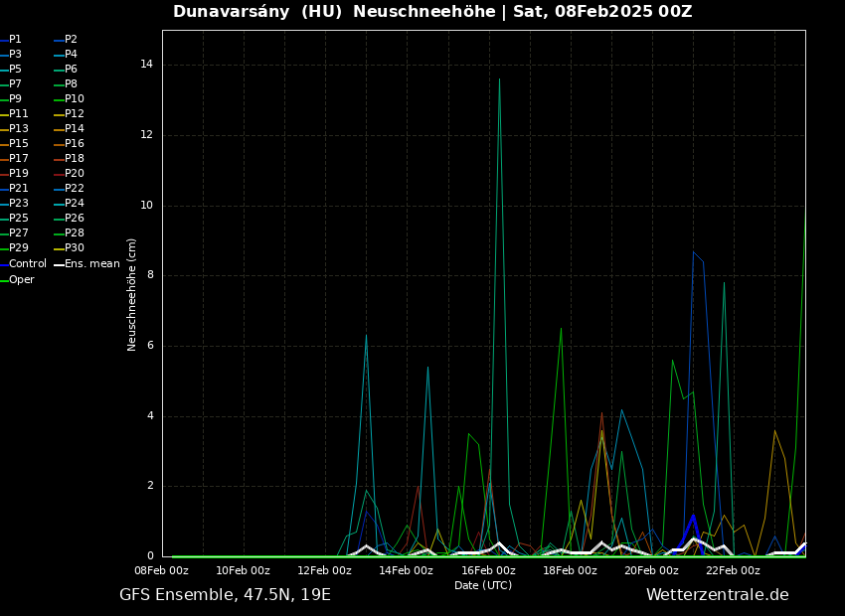Screen dimensions: 845x616
Task: Select the P16 legend entry
Action: 75,144
